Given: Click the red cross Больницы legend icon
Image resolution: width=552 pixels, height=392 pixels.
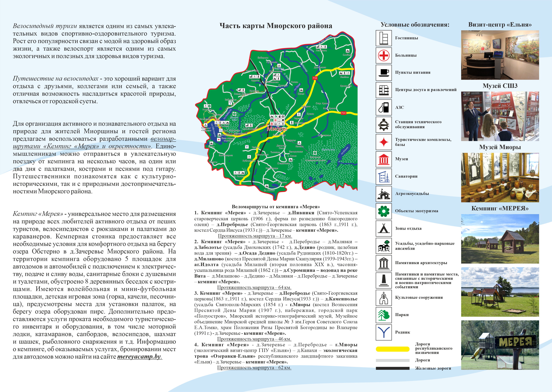Looking at the screenshot, I should (x=384, y=56).
